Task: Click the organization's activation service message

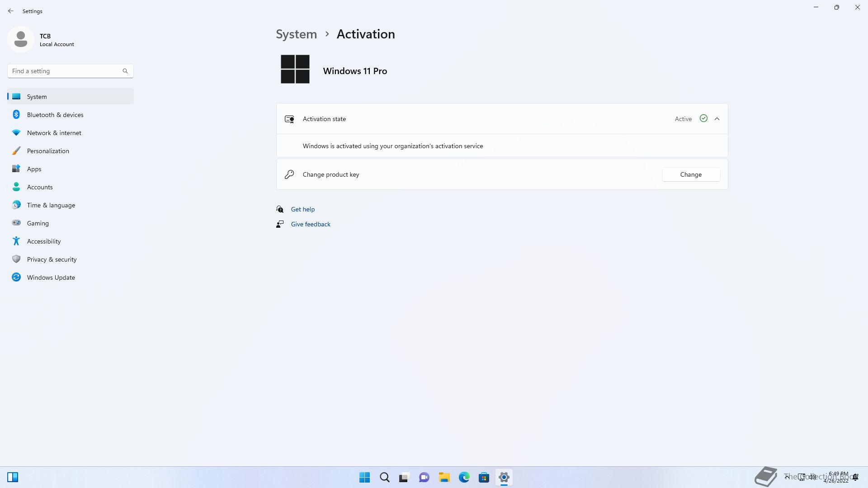Action: pyautogui.click(x=393, y=146)
